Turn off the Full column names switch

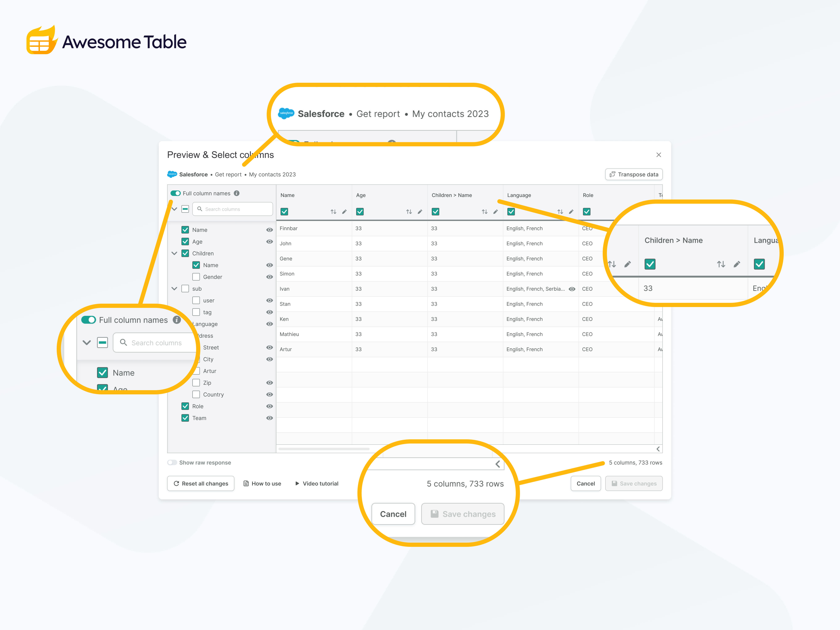tap(175, 193)
